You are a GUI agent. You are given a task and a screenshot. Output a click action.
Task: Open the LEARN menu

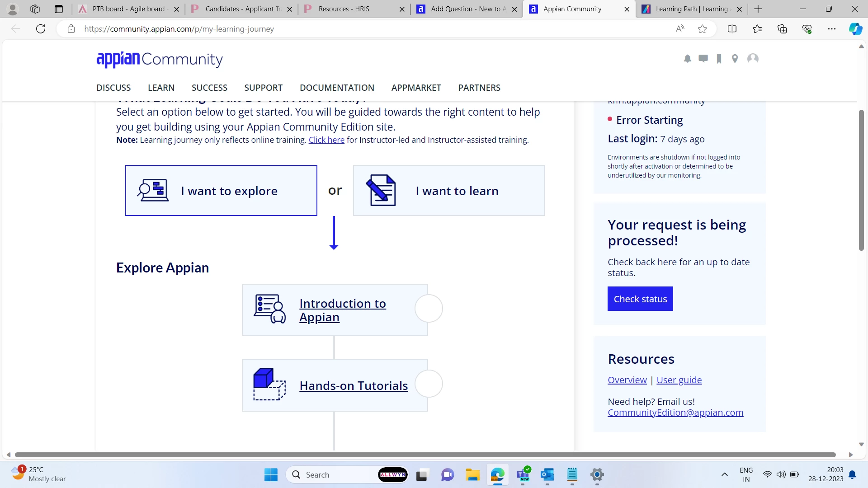point(161,88)
